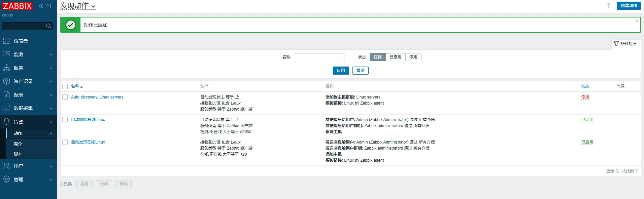Viewport: 644px width, 199px height.
Task: Click the green checkmark success icon
Action: pos(71,25)
